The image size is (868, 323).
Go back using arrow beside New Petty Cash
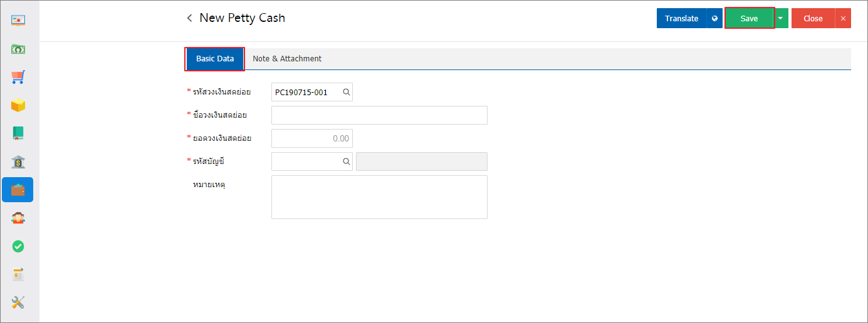[x=189, y=18]
